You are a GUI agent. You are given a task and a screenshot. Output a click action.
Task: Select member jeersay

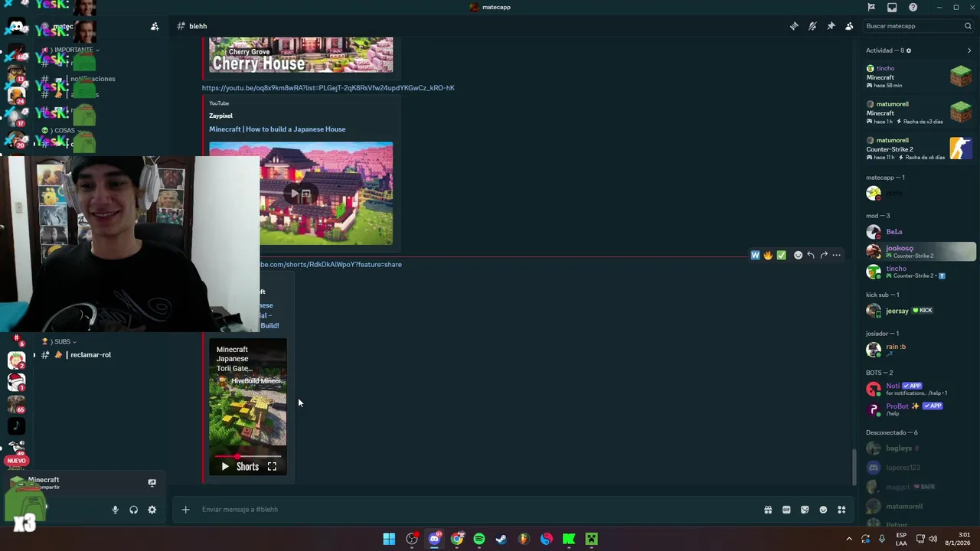pos(918,311)
